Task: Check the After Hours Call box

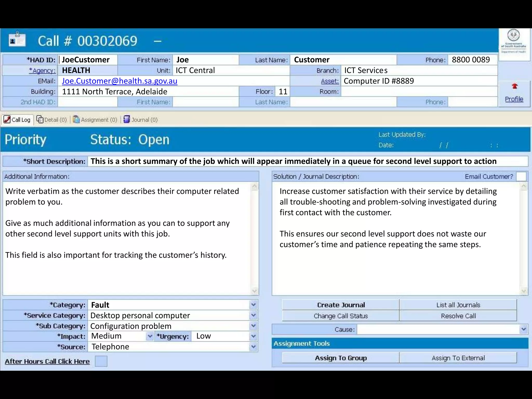Action: (101, 361)
